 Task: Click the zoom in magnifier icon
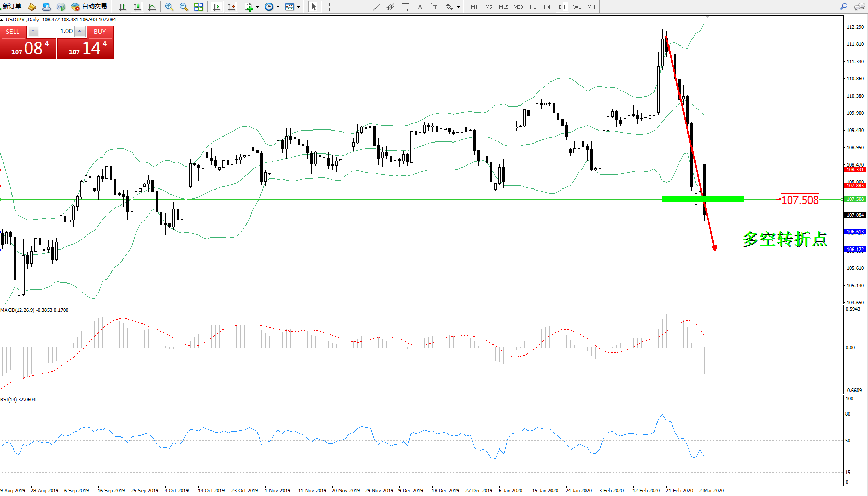click(169, 7)
